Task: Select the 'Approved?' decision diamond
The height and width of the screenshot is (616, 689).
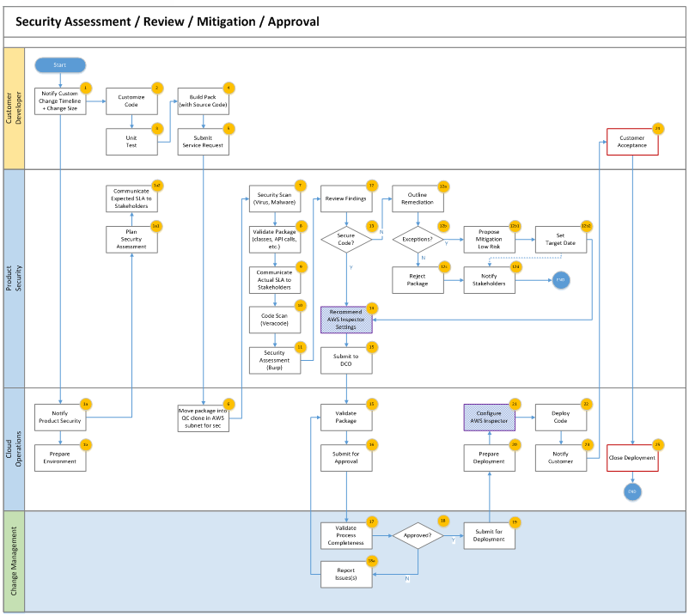Action: tap(418, 536)
